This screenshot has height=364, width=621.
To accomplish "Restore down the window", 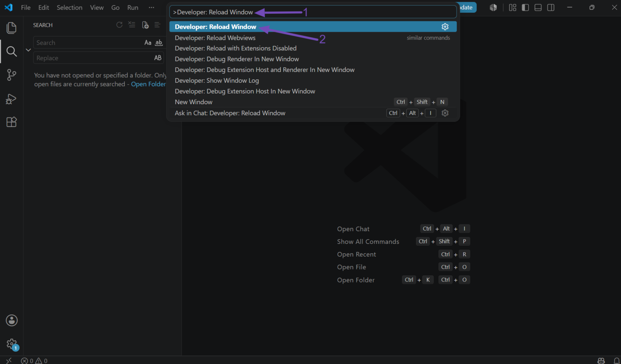I will pos(592,8).
